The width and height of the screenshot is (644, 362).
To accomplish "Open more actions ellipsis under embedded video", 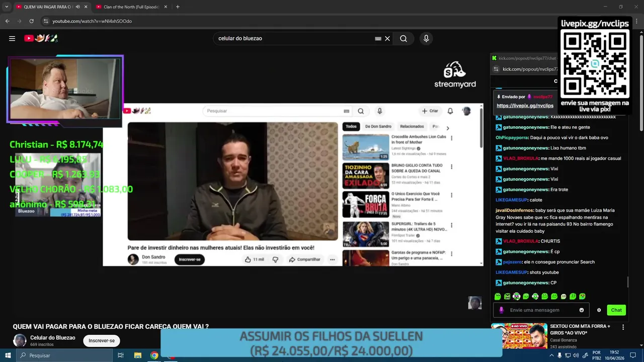I will pos(332,259).
